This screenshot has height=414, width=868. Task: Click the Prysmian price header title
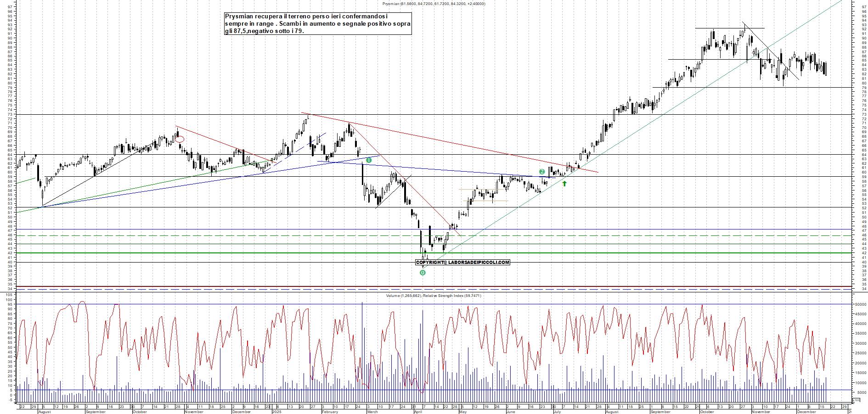[x=434, y=4]
